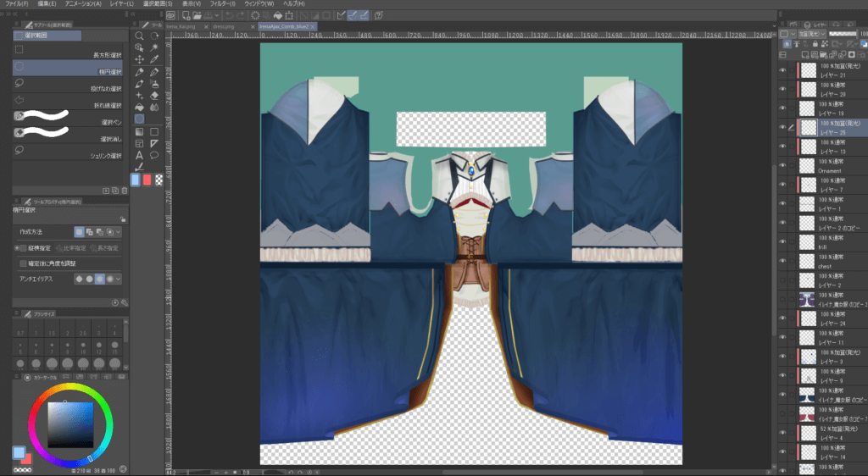Click the New canvas icon
Viewport: 868px width, 476px height.
(x=186, y=15)
